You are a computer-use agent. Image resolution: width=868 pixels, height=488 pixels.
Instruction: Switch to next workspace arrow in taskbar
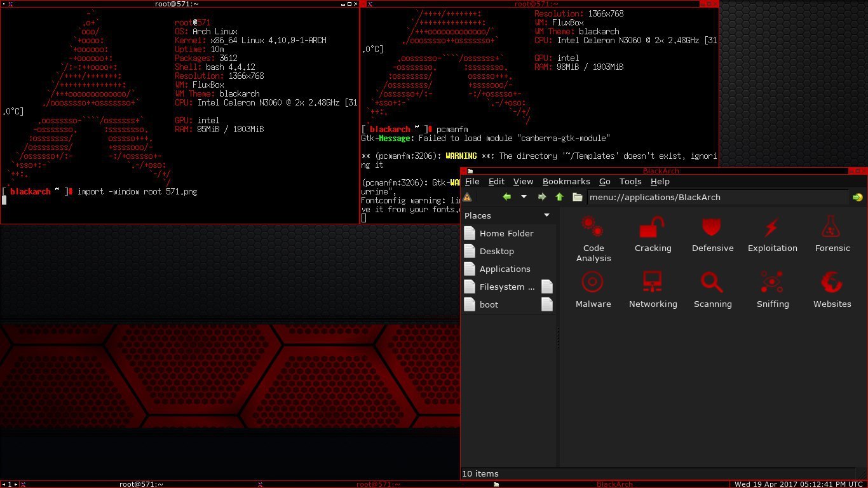coord(16,484)
